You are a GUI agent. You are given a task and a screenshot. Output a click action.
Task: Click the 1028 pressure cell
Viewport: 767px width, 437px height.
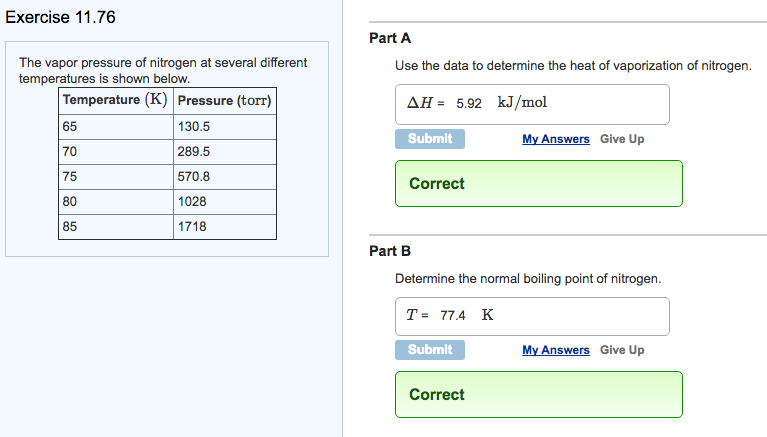pos(224,202)
